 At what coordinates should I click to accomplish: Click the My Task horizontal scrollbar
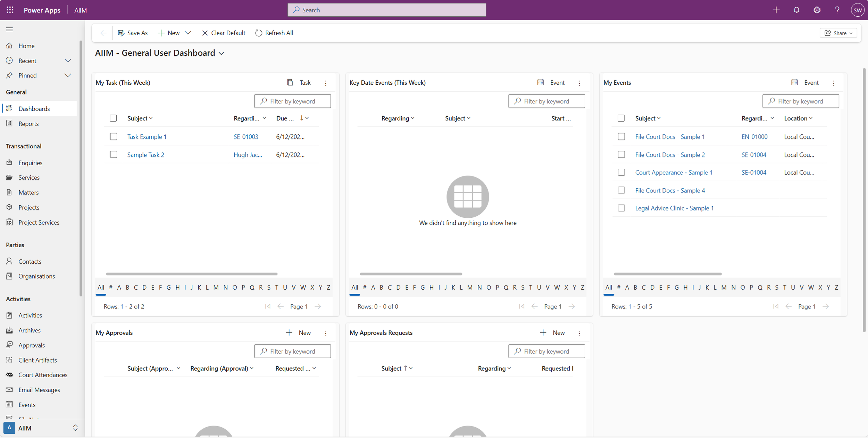click(x=192, y=274)
